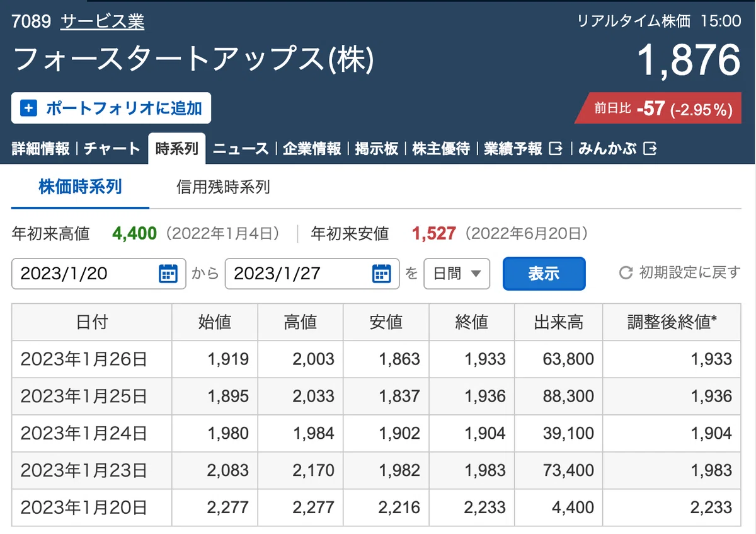Click the 始値 column header
The width and height of the screenshot is (756, 534).
click(215, 322)
